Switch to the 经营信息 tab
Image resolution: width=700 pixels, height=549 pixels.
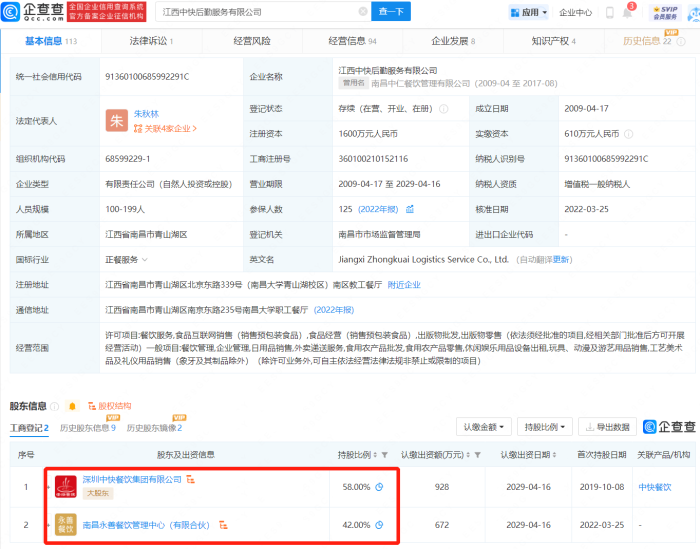click(352, 41)
